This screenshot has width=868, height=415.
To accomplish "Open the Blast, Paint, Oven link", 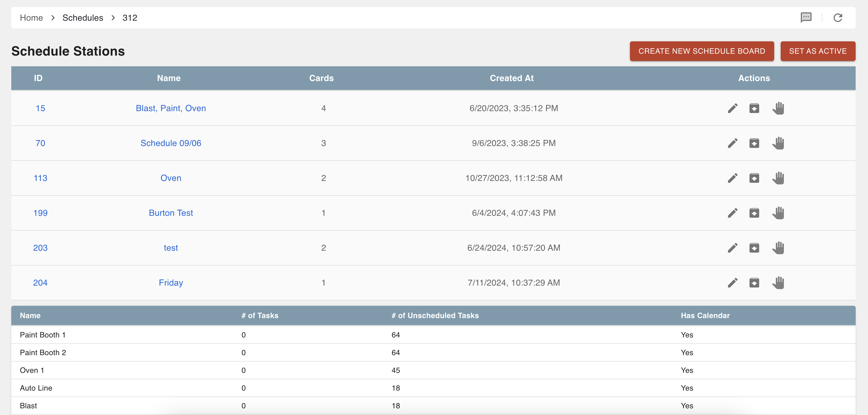I will [171, 108].
